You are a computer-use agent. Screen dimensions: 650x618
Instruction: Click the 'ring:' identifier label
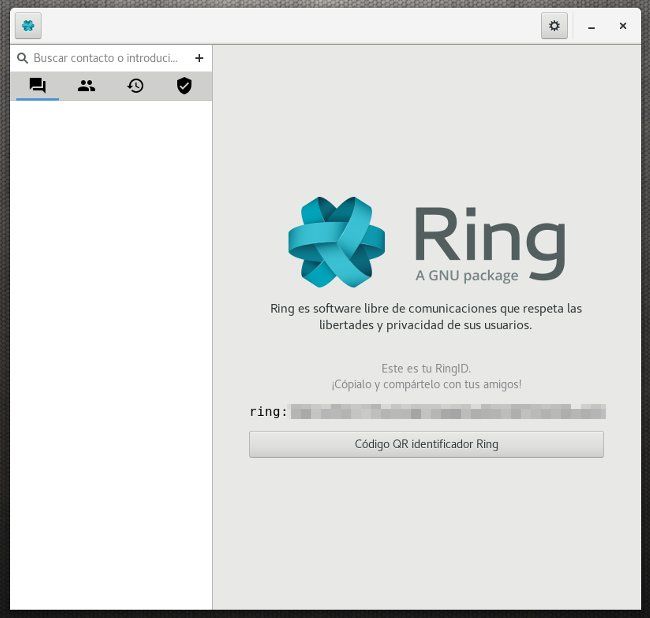(x=268, y=411)
